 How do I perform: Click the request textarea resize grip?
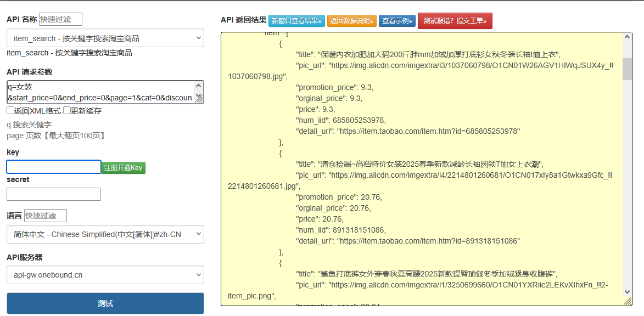point(199,99)
